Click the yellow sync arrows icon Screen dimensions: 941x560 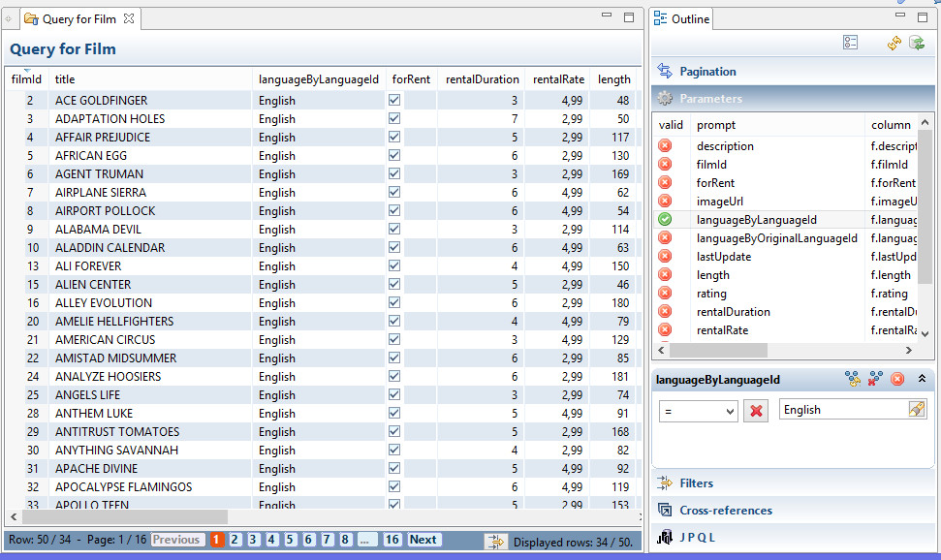[894, 43]
